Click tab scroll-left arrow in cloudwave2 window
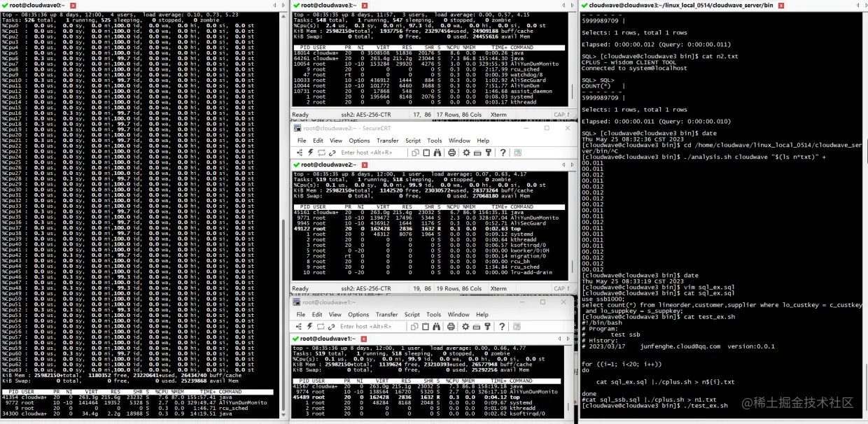Screen dimensions: 868x424 click(x=563, y=164)
